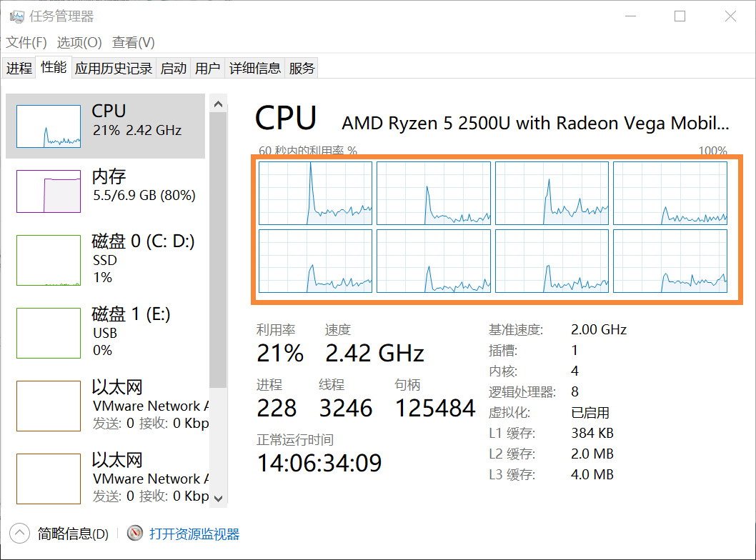Click the Resource Monitor icon
This screenshot has height=560, width=756.
pyautogui.click(x=135, y=534)
